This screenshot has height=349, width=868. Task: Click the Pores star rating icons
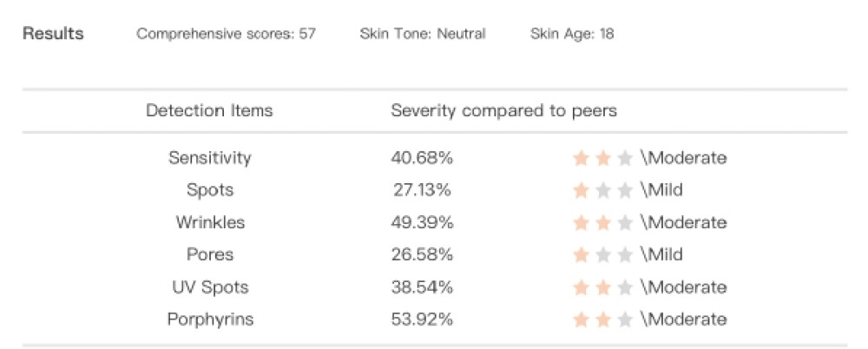[x=602, y=255]
